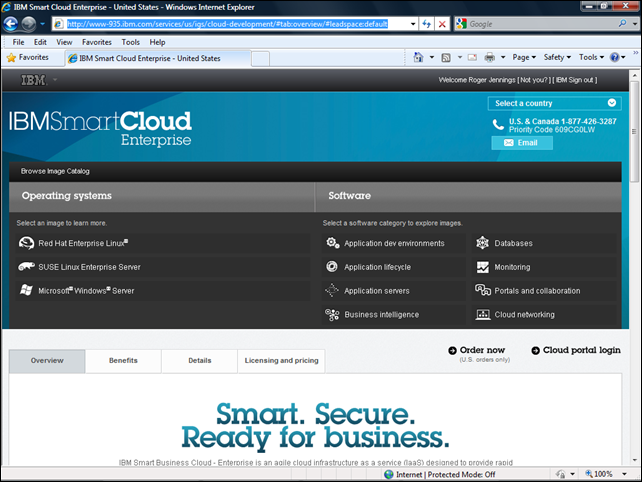
Task: Click the red Stop loading icon
Action: point(442,24)
